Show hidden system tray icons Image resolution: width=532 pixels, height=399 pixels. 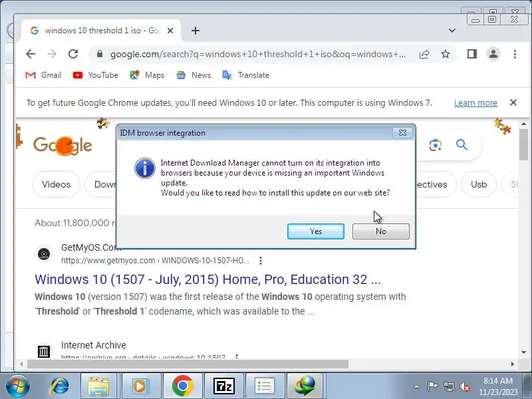(417, 386)
